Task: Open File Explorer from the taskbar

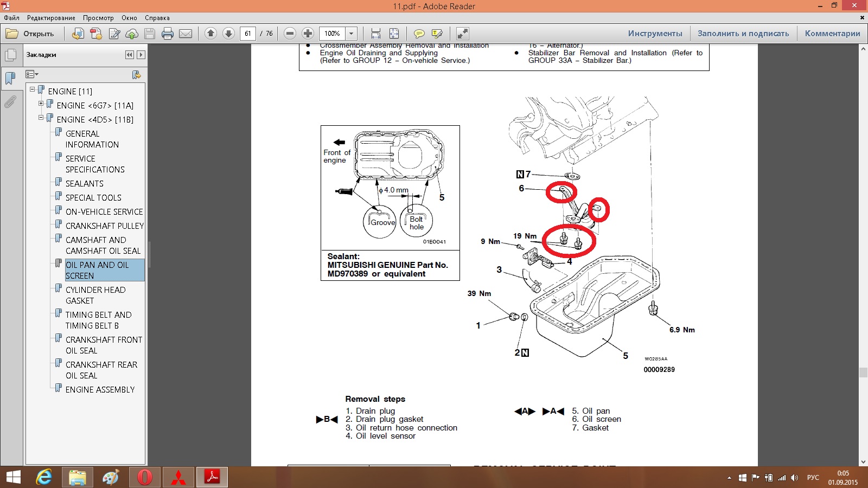Action: [x=78, y=477]
